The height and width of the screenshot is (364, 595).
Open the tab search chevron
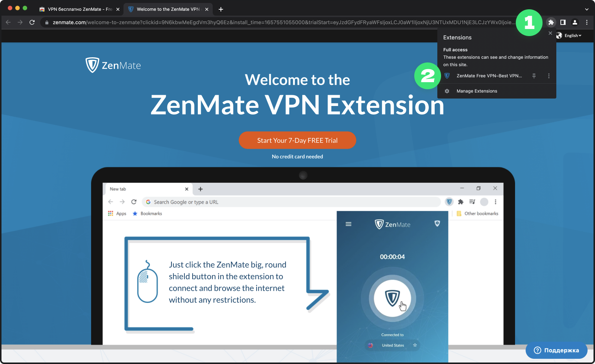(587, 9)
